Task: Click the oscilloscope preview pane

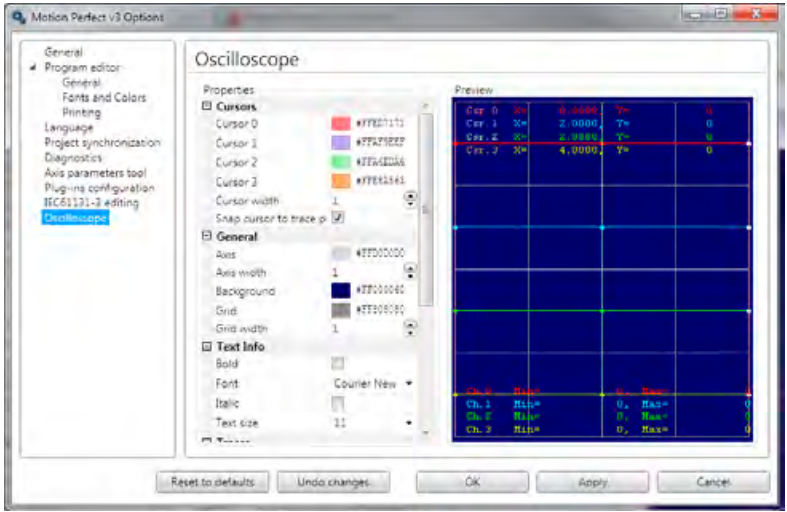Action: click(x=602, y=270)
